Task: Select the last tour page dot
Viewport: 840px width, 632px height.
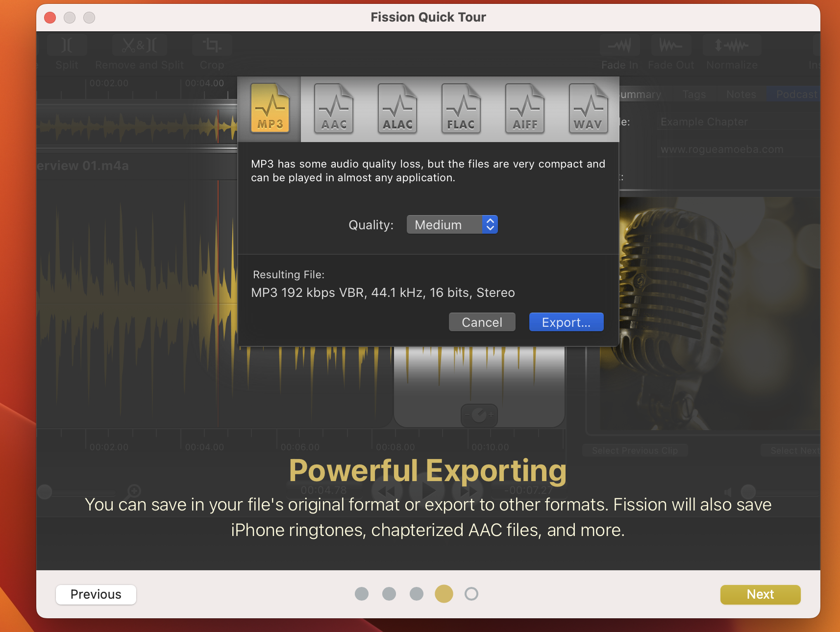Action: pyautogui.click(x=471, y=594)
